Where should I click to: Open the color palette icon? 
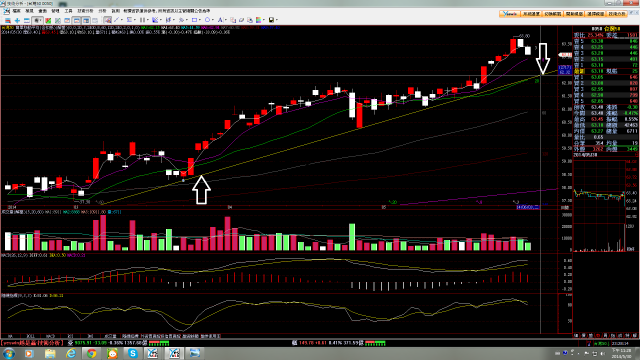(258, 20)
